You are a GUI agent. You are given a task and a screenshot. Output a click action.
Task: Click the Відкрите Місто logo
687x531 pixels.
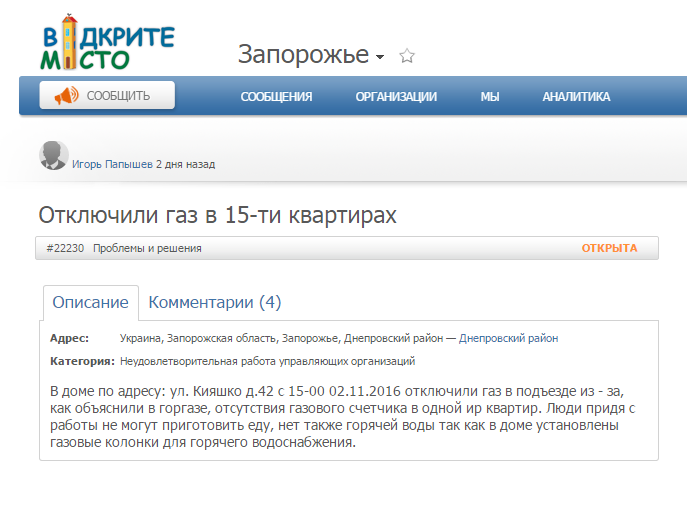[x=108, y=43]
